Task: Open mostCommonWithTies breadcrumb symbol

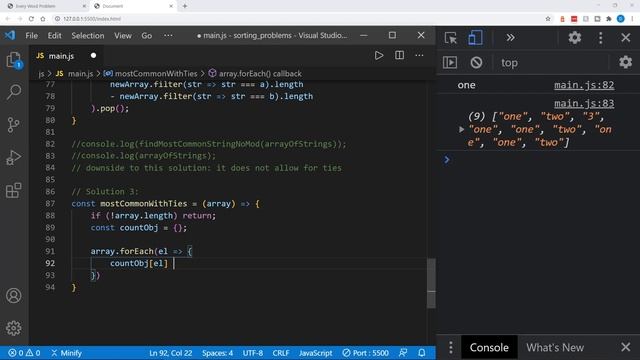Action: (x=156, y=74)
